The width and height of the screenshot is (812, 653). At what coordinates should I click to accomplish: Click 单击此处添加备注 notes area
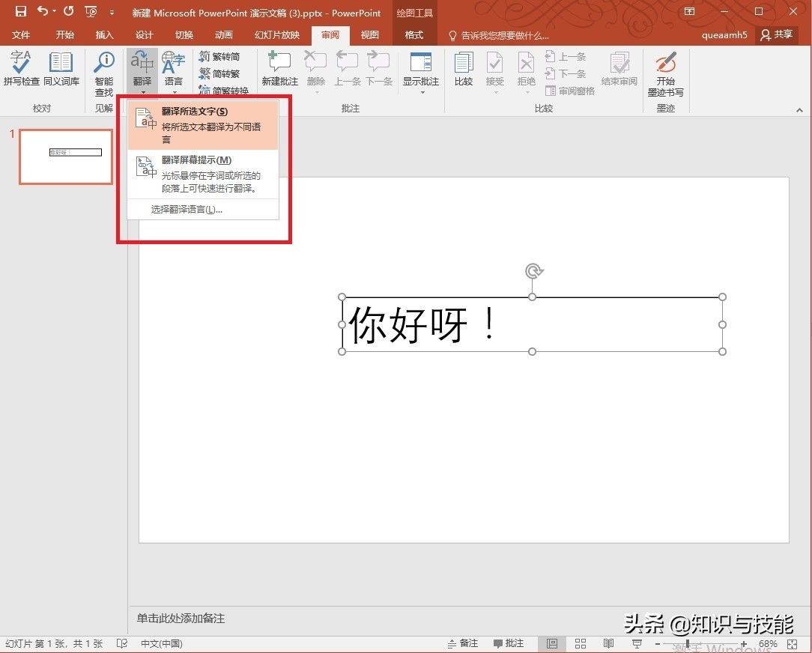[x=181, y=619]
